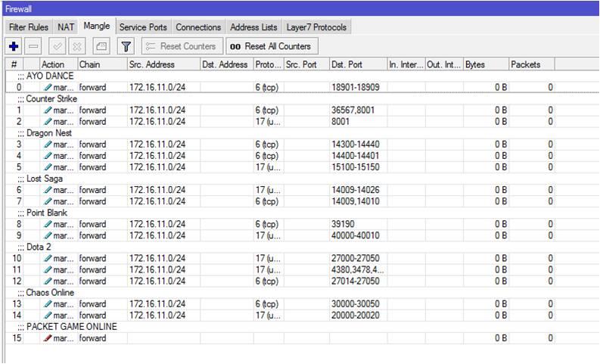Click the Reset All Counters button
The image size is (600, 364).
[272, 46]
